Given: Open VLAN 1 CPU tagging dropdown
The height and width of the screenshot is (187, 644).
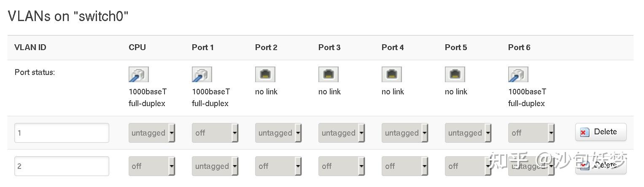Looking at the screenshot, I should [152, 133].
